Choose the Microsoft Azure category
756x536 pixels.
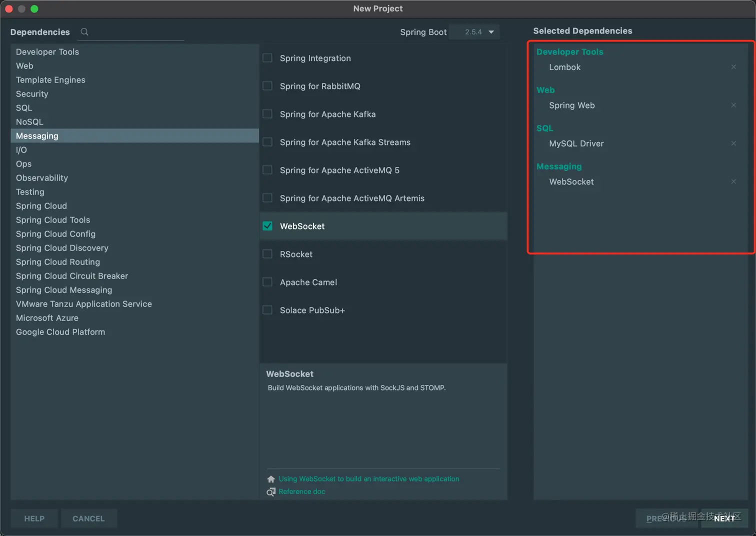[x=135, y=318]
